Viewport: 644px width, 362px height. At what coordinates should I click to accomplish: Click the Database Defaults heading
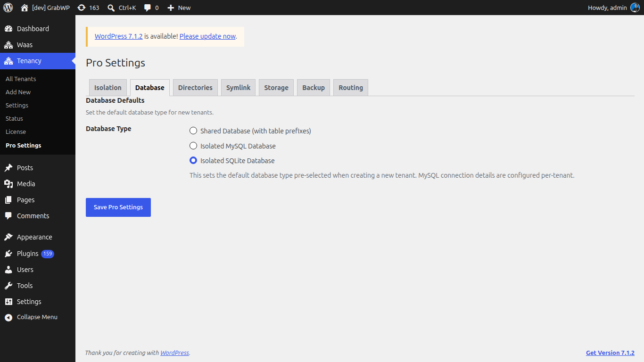(115, 100)
